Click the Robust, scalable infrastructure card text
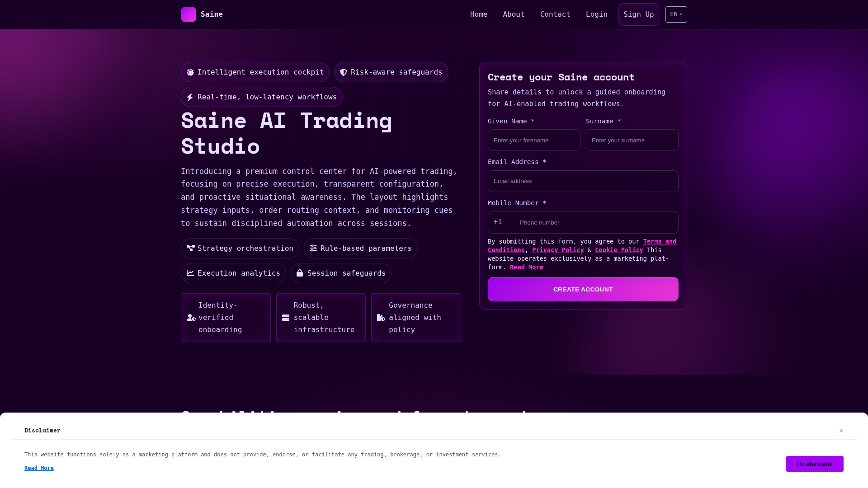868x488 pixels. point(324,318)
